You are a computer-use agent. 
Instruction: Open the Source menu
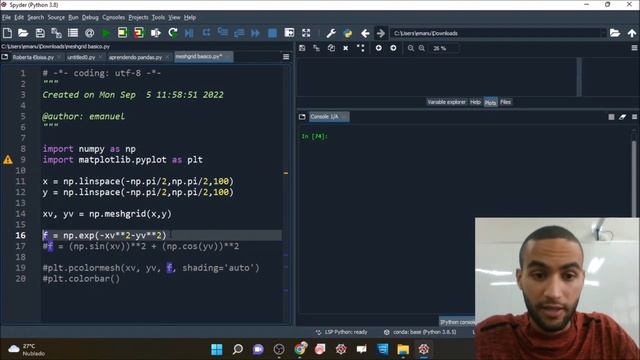click(56, 18)
